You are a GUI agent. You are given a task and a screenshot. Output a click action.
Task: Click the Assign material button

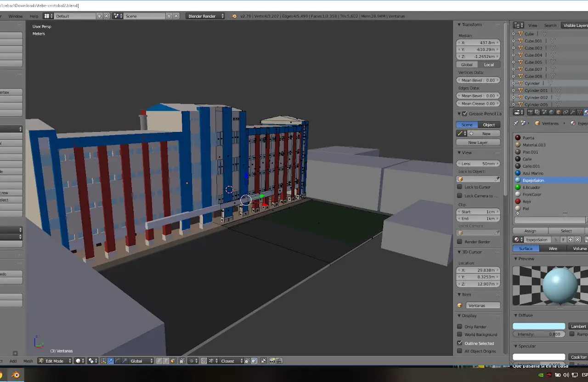click(530, 231)
